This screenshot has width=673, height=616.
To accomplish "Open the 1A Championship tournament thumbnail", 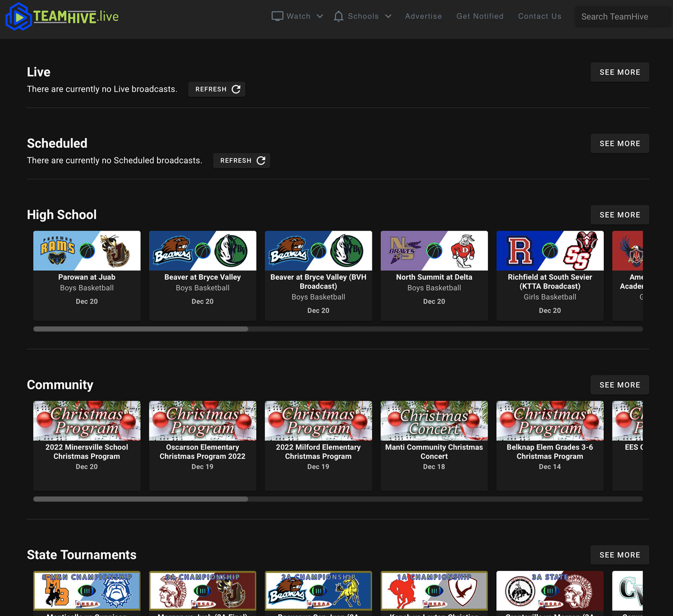I will click(434, 591).
